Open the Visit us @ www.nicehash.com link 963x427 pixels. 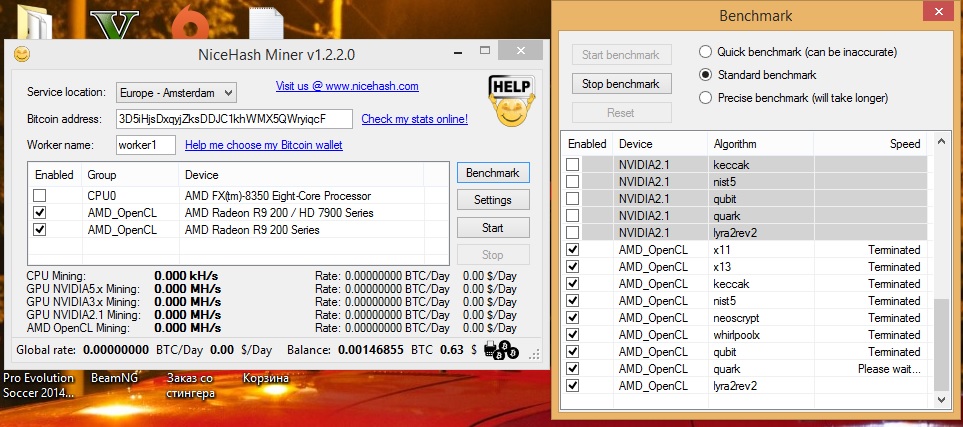tap(347, 86)
